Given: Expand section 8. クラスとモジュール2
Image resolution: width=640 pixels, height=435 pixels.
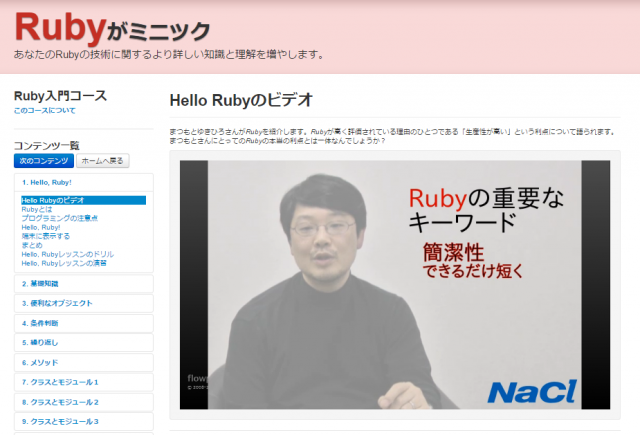Looking at the screenshot, I should (x=84, y=402).
